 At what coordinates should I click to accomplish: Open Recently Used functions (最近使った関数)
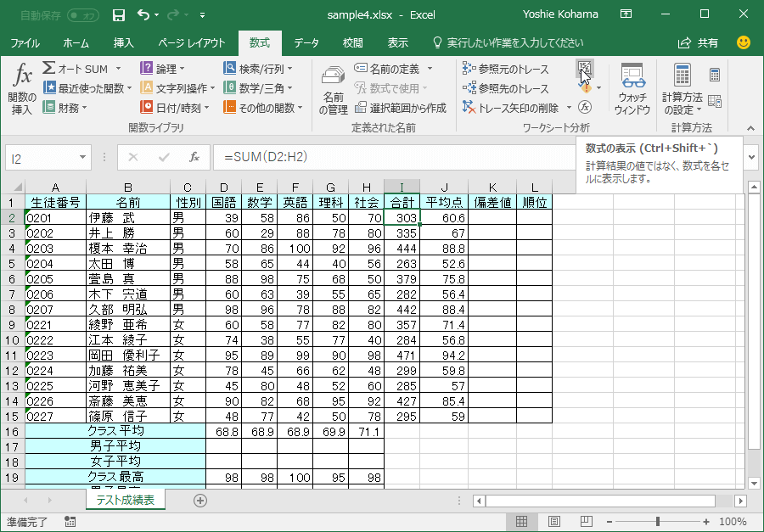[x=87, y=88]
